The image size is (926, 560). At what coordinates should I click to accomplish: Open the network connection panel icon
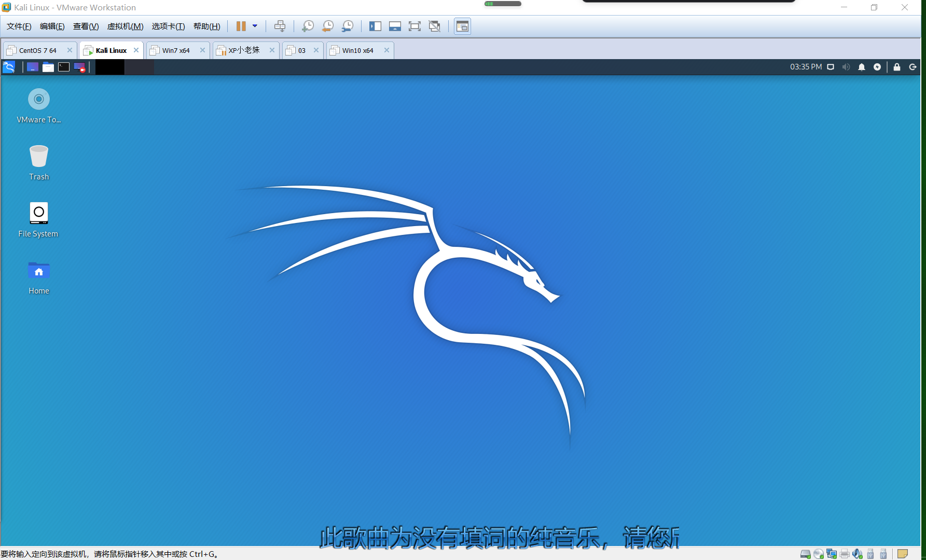(831, 67)
